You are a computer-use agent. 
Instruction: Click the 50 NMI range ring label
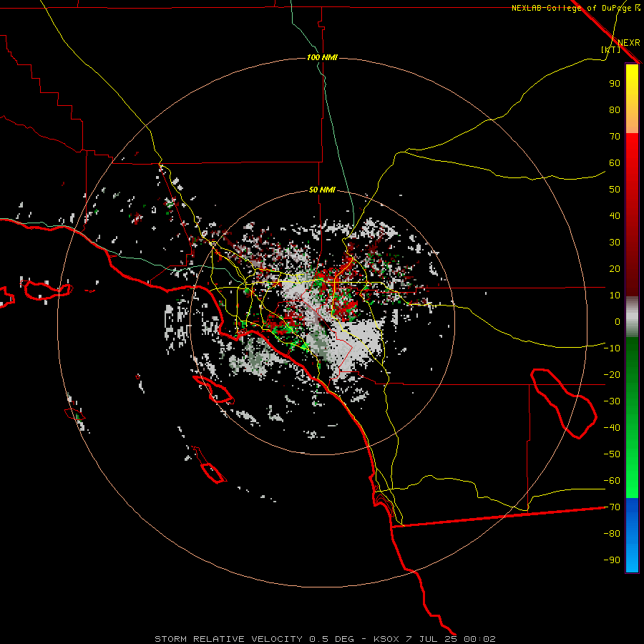(x=322, y=190)
